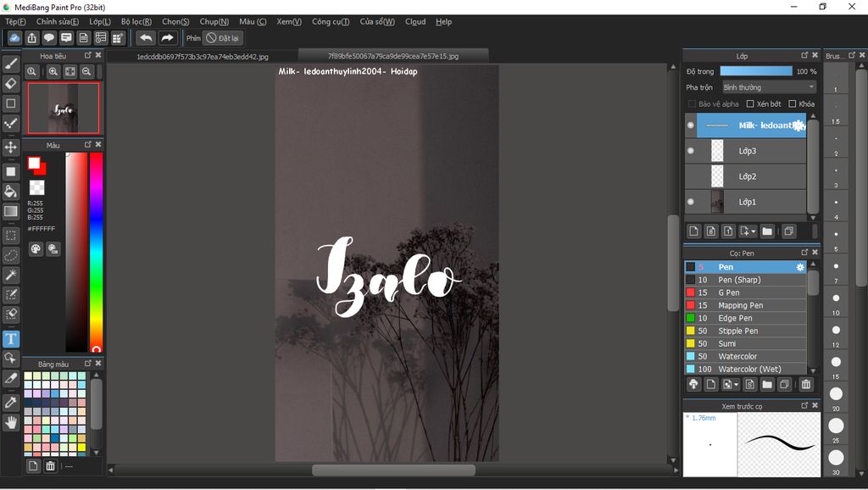The image size is (868, 490).
Task: Select the Eyedropper tool
Action: [10, 403]
